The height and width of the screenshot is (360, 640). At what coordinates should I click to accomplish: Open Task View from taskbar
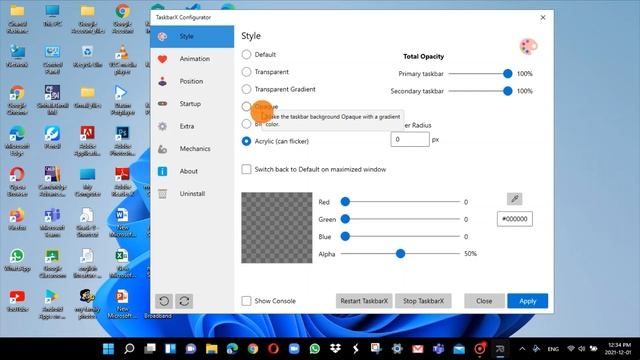150,349
